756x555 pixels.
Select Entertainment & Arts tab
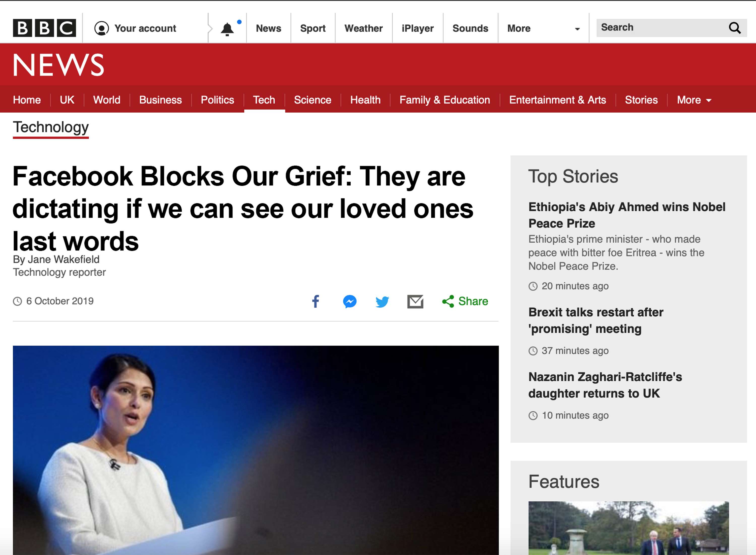click(557, 100)
